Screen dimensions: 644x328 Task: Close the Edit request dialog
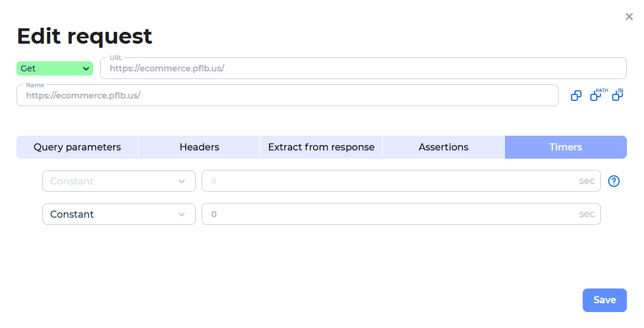(629, 17)
